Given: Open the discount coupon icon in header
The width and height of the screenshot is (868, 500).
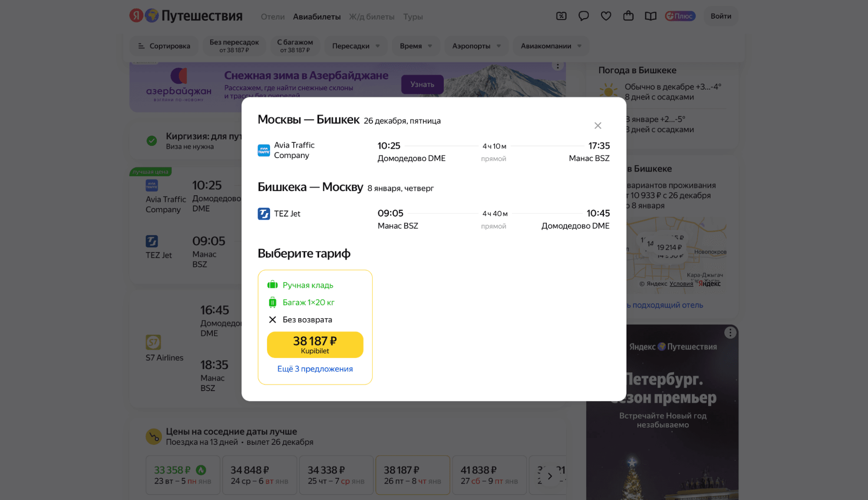Looking at the screenshot, I should [x=561, y=16].
